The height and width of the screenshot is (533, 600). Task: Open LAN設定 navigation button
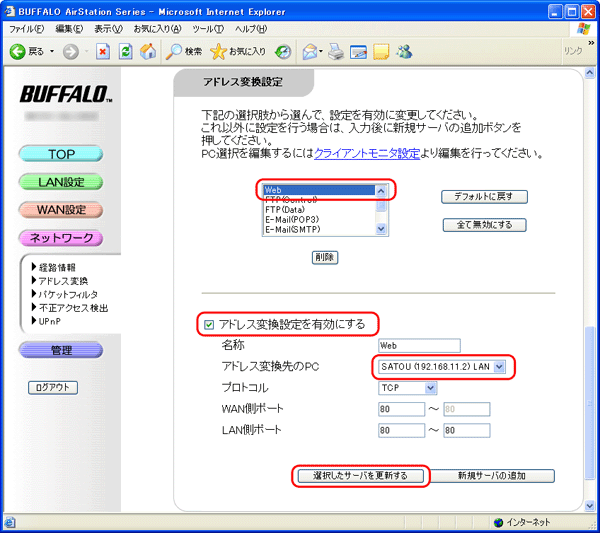(61, 182)
